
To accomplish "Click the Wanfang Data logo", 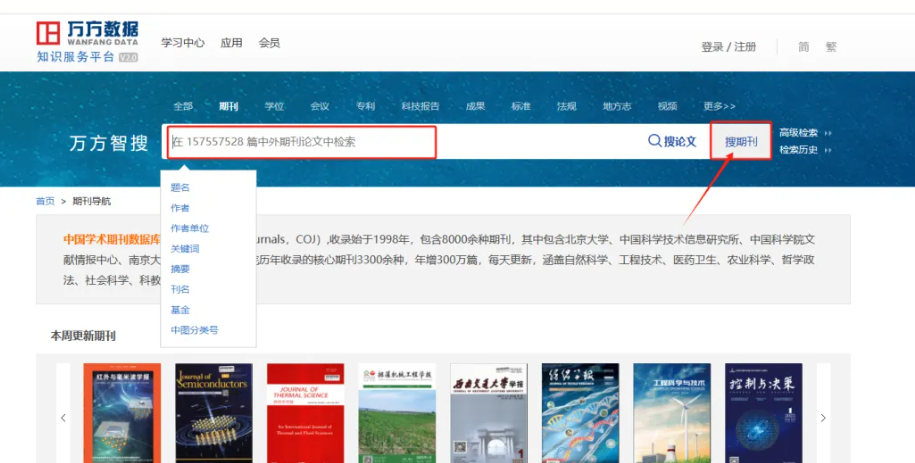I will (88, 41).
